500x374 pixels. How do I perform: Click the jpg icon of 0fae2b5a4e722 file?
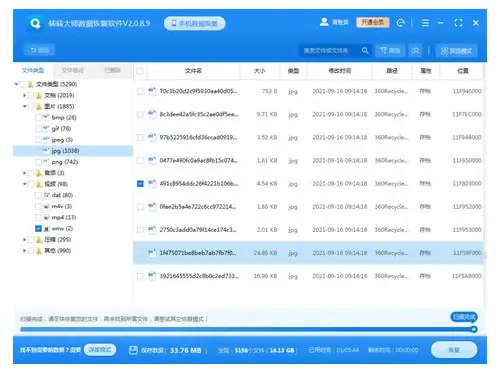click(152, 206)
